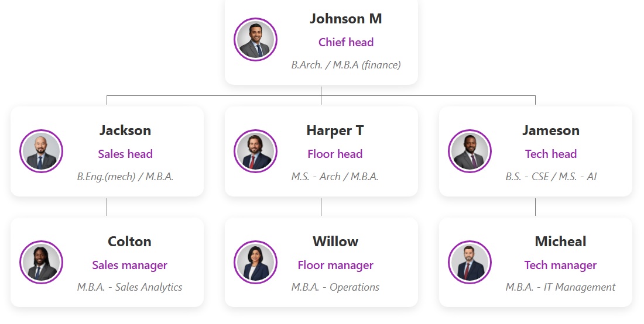
Task: Click the M.B.A. - IT Management text
Action: coord(560,287)
